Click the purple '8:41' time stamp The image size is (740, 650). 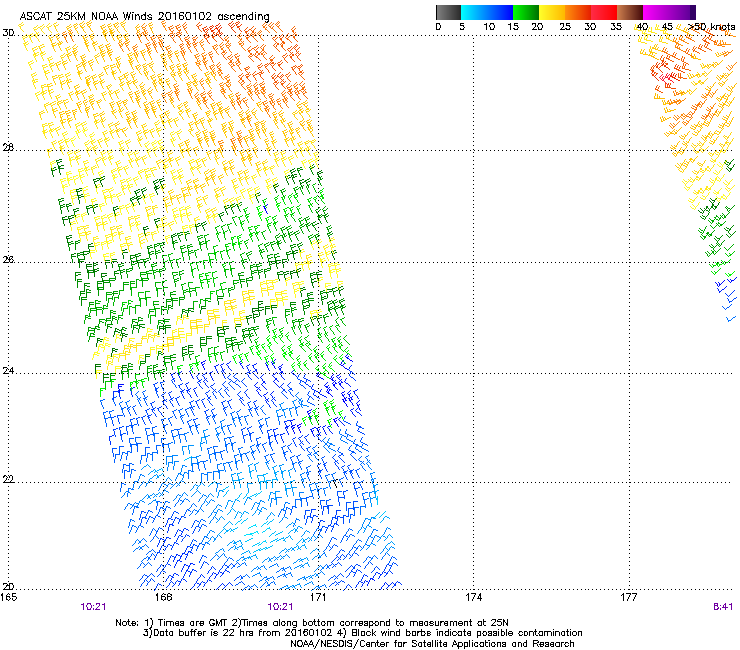[723, 607]
